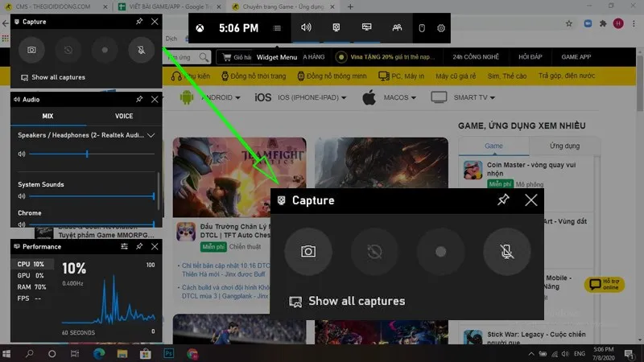Select RAM 70% in Performance widget
Image resolution: width=644 pixels, height=362 pixels.
click(32, 287)
